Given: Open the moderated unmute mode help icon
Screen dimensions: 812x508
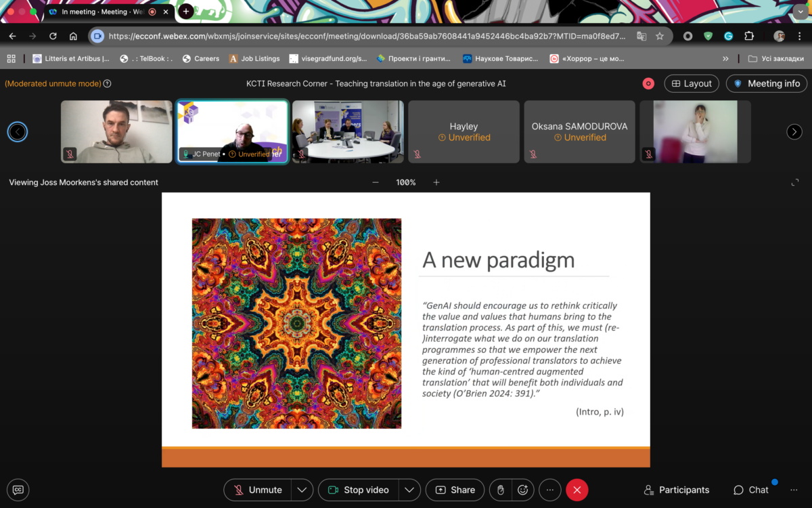Looking at the screenshot, I should point(108,84).
